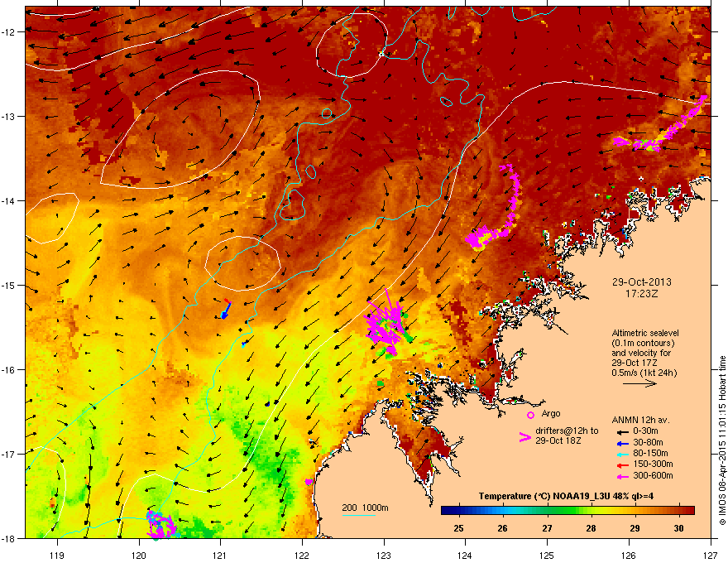The height and width of the screenshot is (563, 728).
Task: Click the vertical IMOS copyright timestamp text
Action: pyautogui.click(x=722, y=440)
